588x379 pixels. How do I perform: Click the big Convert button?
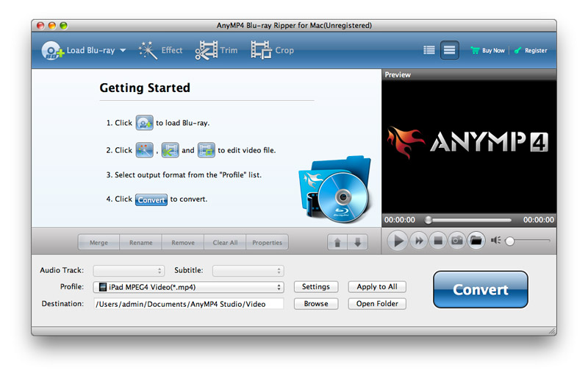pyautogui.click(x=480, y=289)
